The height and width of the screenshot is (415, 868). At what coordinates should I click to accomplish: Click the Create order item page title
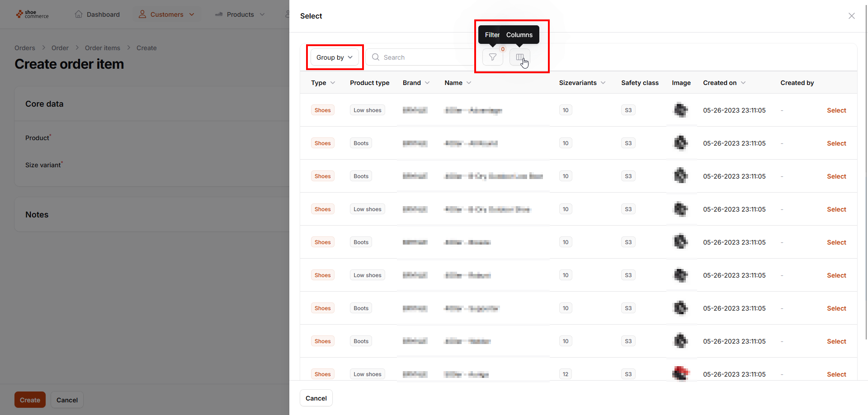[69, 64]
